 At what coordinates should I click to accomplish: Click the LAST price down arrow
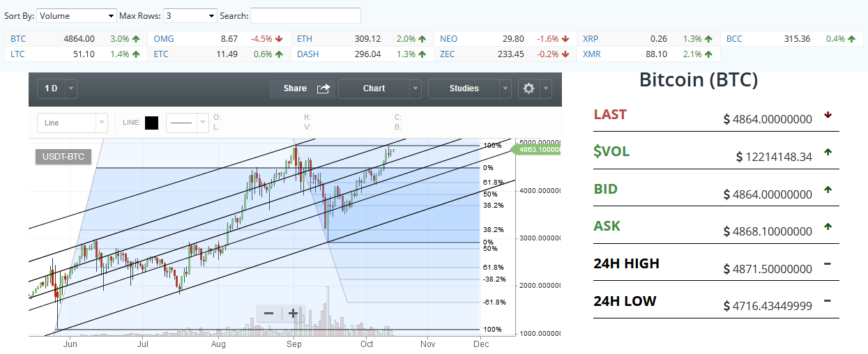[x=828, y=114]
